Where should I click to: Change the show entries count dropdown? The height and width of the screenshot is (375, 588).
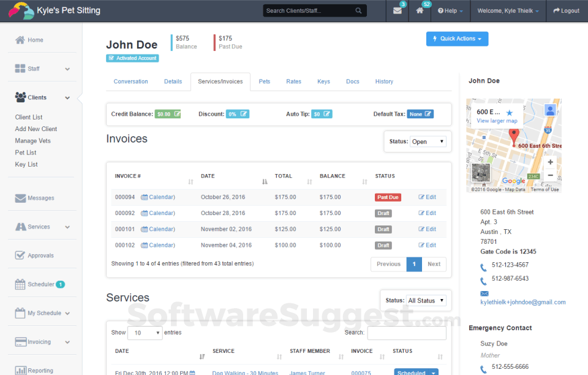click(x=145, y=333)
